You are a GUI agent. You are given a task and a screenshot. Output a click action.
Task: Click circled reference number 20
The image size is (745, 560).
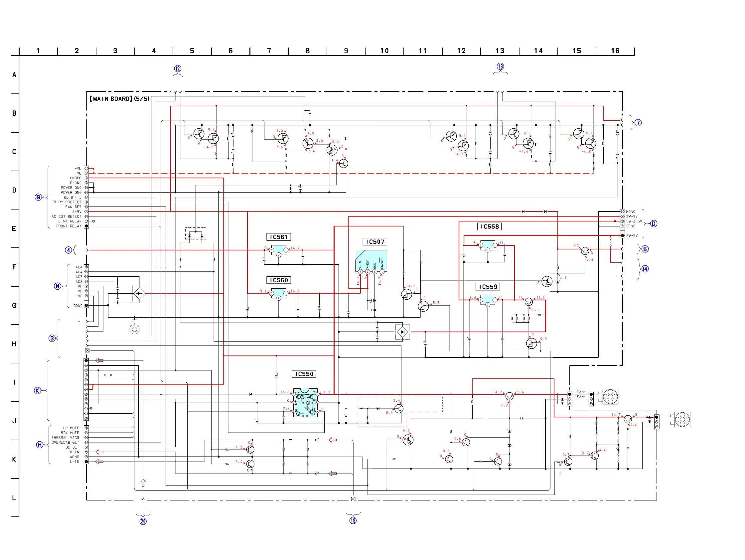click(143, 522)
